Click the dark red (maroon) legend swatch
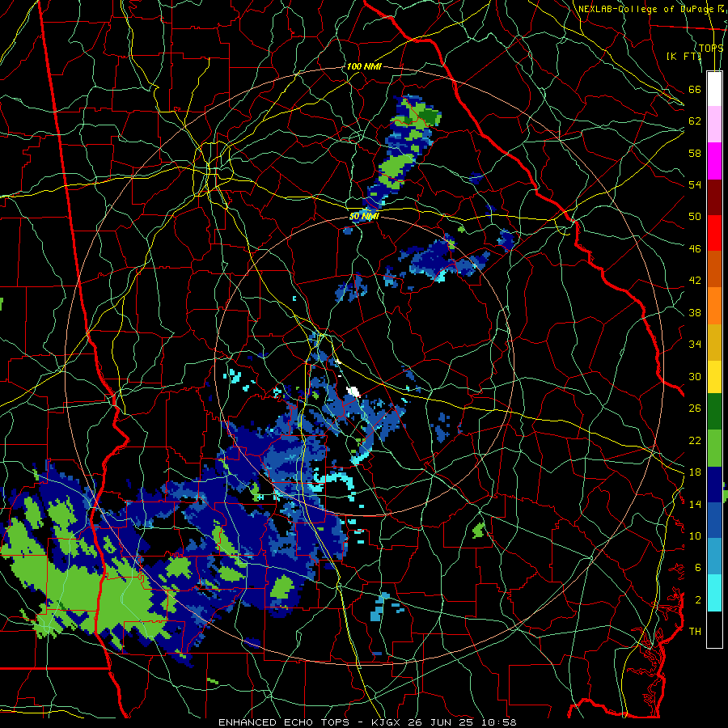Screen dimensions: 728x728 714,197
